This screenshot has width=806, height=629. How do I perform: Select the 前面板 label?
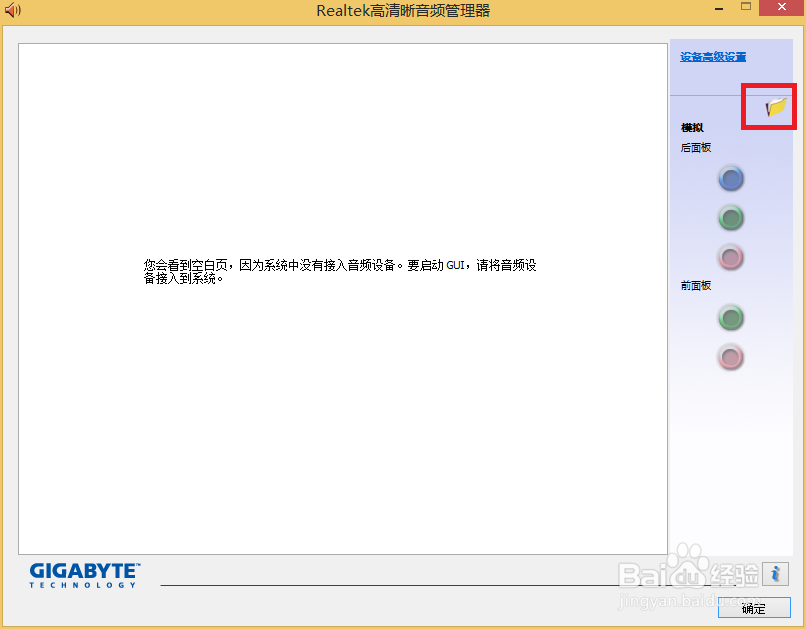click(x=696, y=285)
